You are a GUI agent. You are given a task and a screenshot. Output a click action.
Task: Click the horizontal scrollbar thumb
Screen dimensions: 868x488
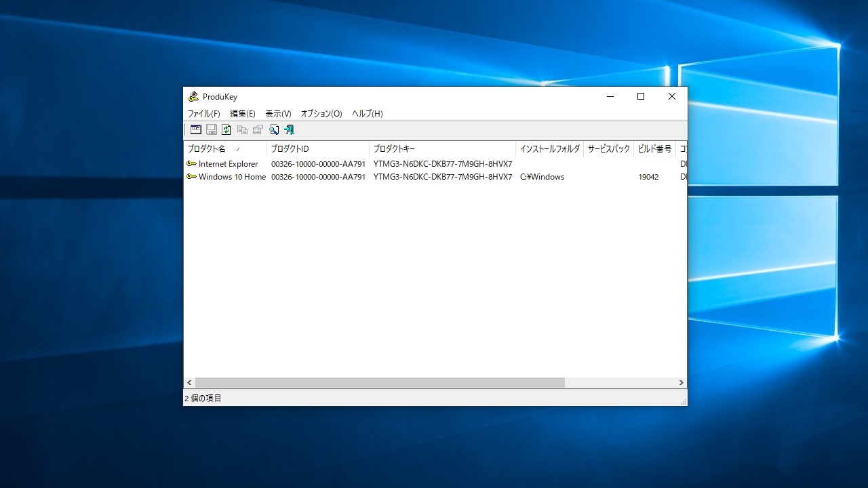tap(380, 383)
